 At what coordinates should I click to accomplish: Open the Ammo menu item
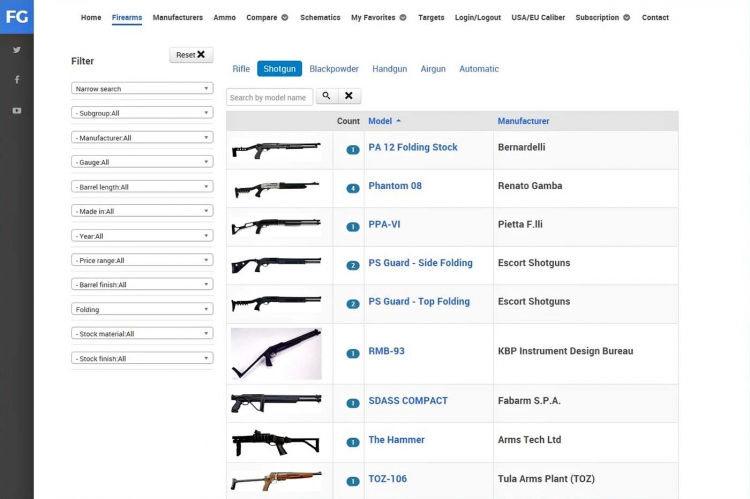(224, 18)
